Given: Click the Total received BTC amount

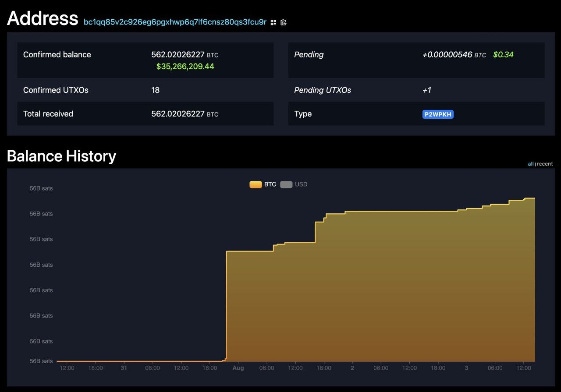Looking at the screenshot, I should point(185,114).
